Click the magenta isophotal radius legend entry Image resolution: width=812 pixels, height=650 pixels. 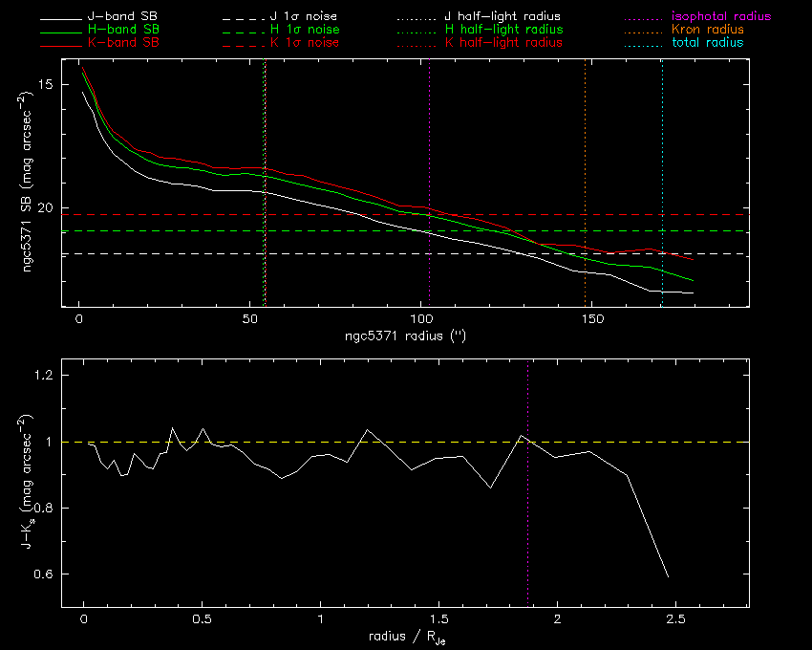coord(715,17)
